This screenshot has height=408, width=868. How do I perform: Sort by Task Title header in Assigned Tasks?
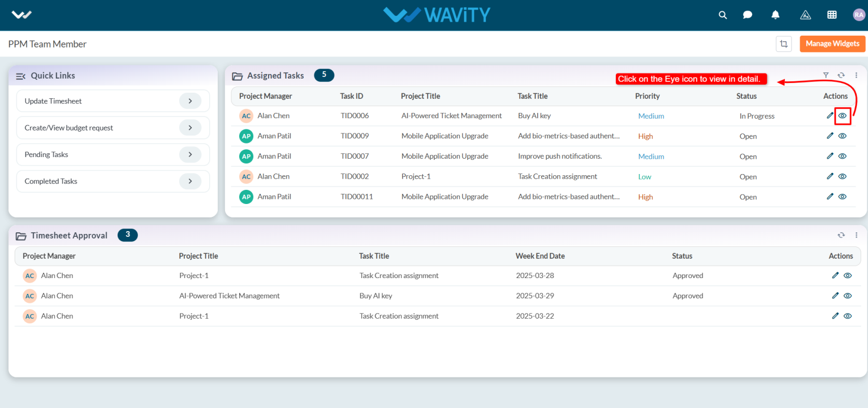[533, 96]
